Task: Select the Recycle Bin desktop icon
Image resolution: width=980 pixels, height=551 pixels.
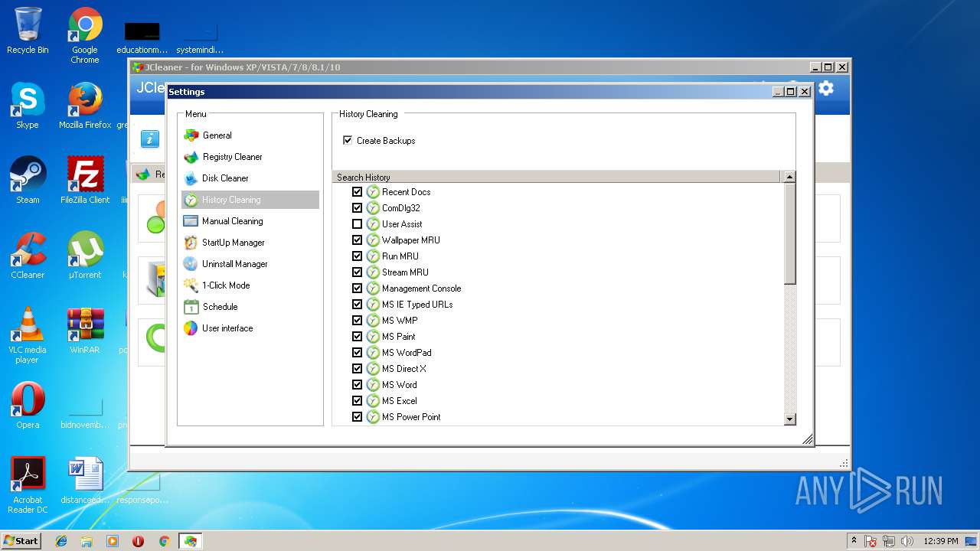Action: click(28, 31)
